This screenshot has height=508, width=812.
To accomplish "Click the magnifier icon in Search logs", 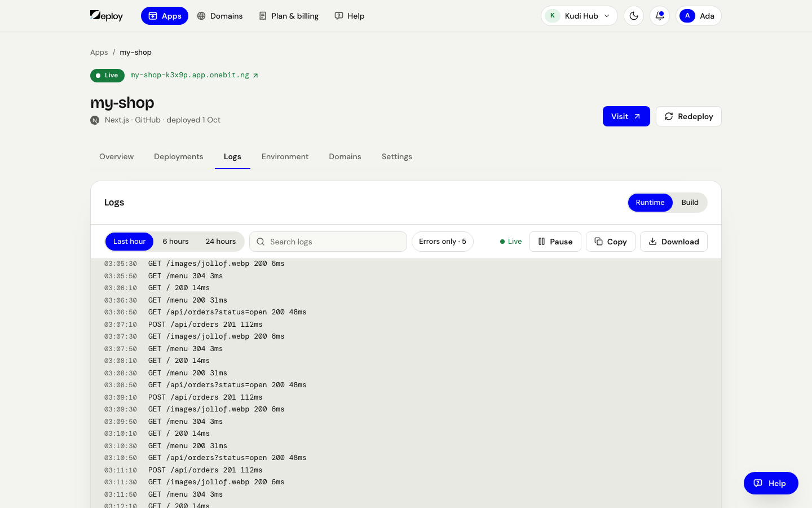I will (x=261, y=242).
